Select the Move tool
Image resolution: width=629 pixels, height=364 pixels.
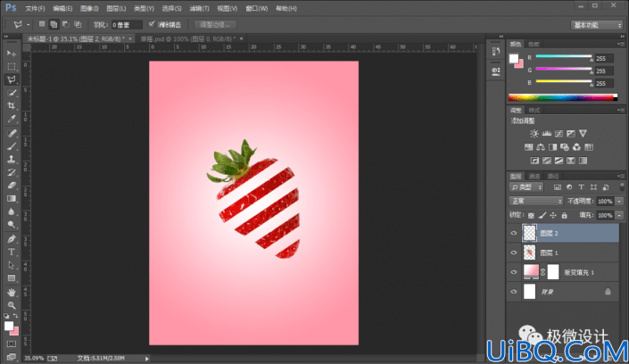coord(12,54)
